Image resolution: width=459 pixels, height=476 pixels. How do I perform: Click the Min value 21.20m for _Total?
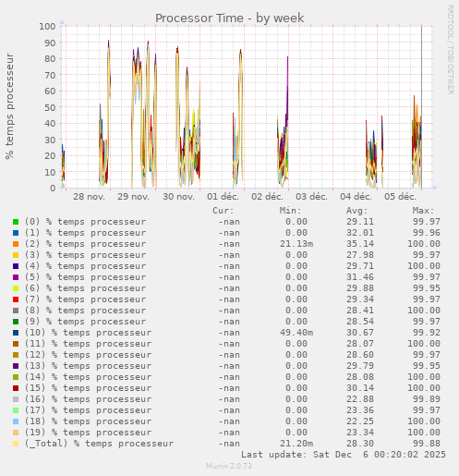[x=296, y=444]
